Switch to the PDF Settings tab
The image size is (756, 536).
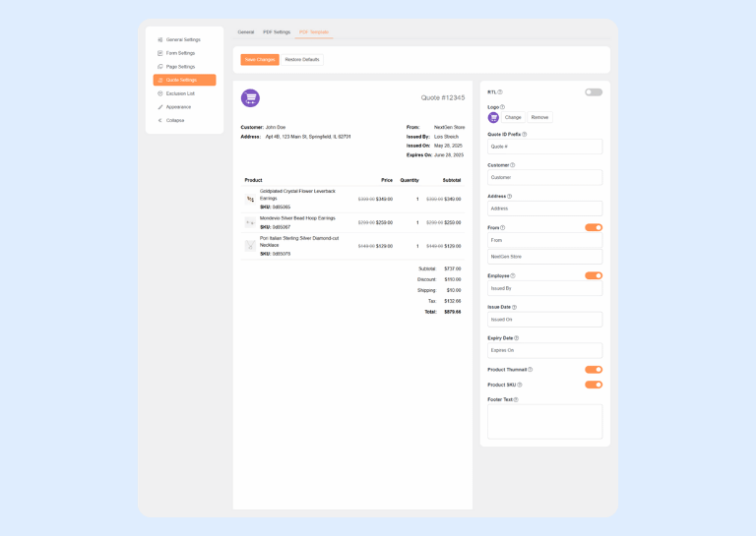click(x=277, y=32)
